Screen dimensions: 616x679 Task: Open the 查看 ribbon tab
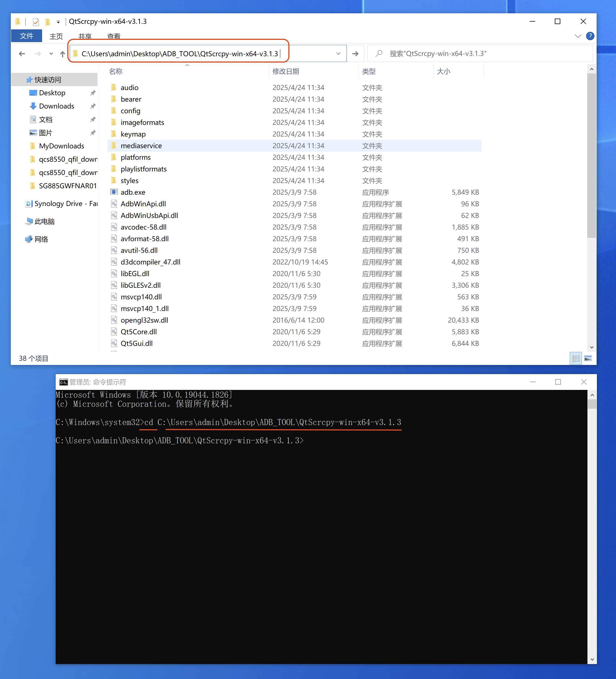coord(114,36)
